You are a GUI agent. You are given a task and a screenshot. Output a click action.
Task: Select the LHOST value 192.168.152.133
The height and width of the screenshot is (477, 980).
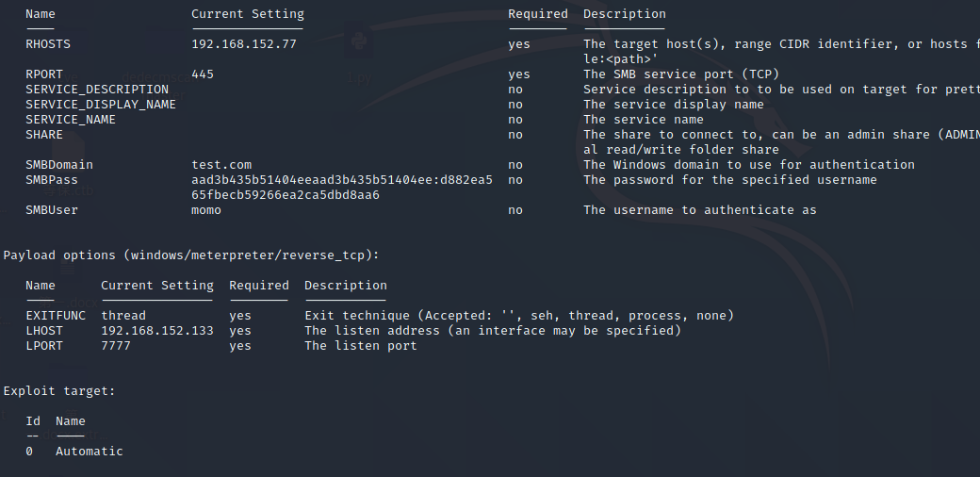pos(157,331)
